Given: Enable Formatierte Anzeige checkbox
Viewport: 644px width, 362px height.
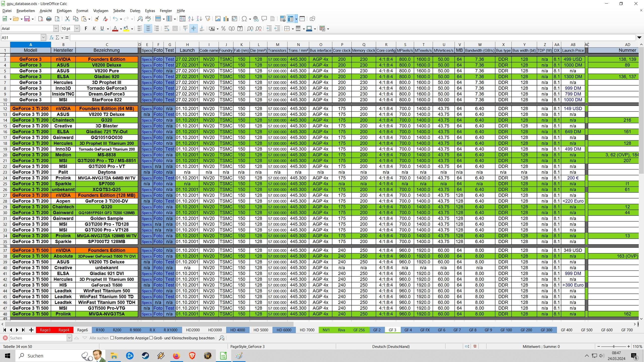Looking at the screenshot, I should [112, 338].
